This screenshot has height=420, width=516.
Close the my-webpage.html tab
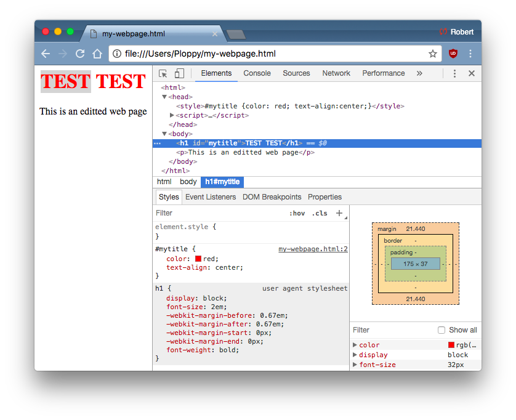pos(214,34)
